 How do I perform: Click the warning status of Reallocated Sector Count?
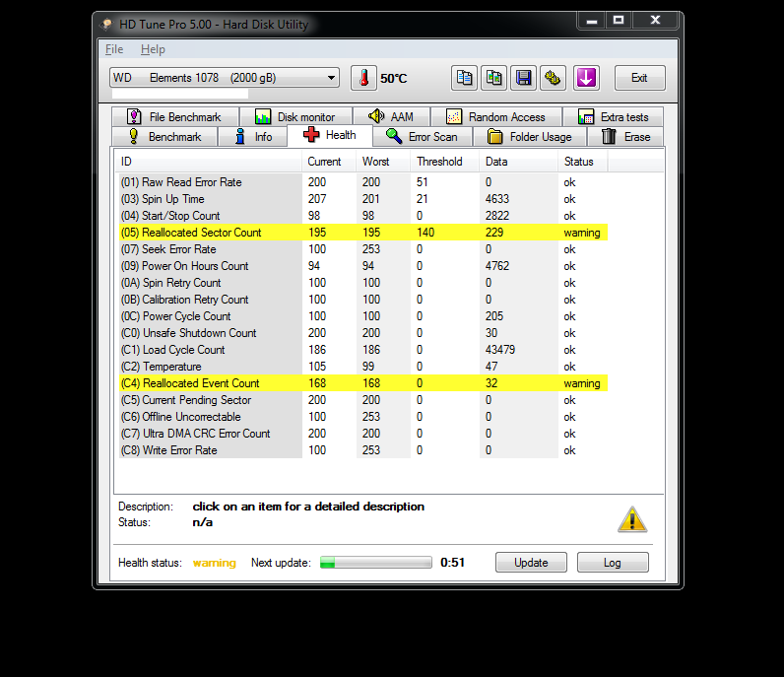pos(582,233)
